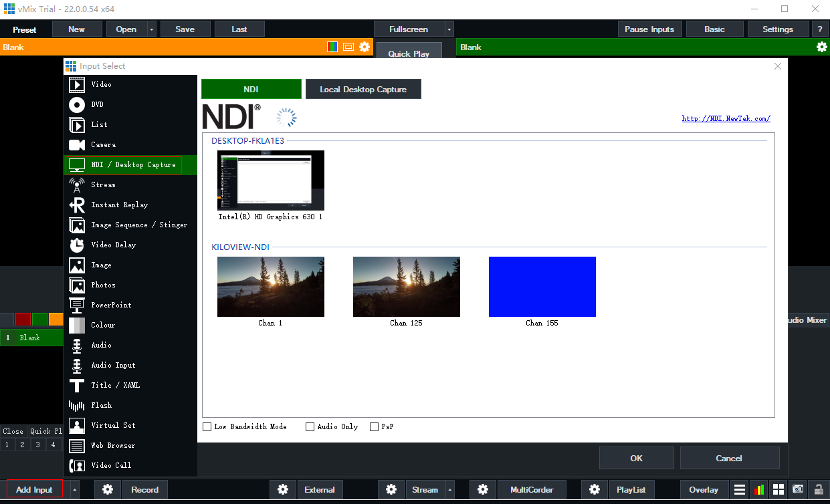The width and height of the screenshot is (830, 504).
Task: Pick the Title / XAML icon
Action: (77, 386)
